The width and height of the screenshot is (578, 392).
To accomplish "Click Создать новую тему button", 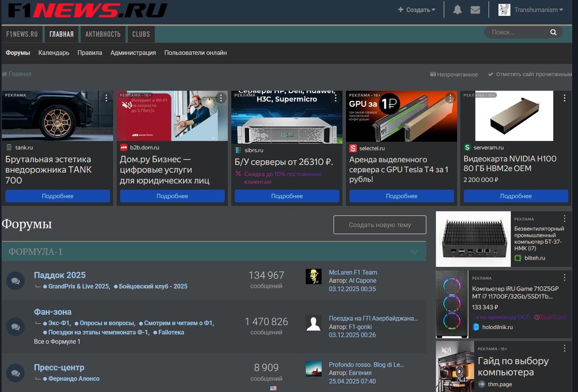I will click(380, 225).
